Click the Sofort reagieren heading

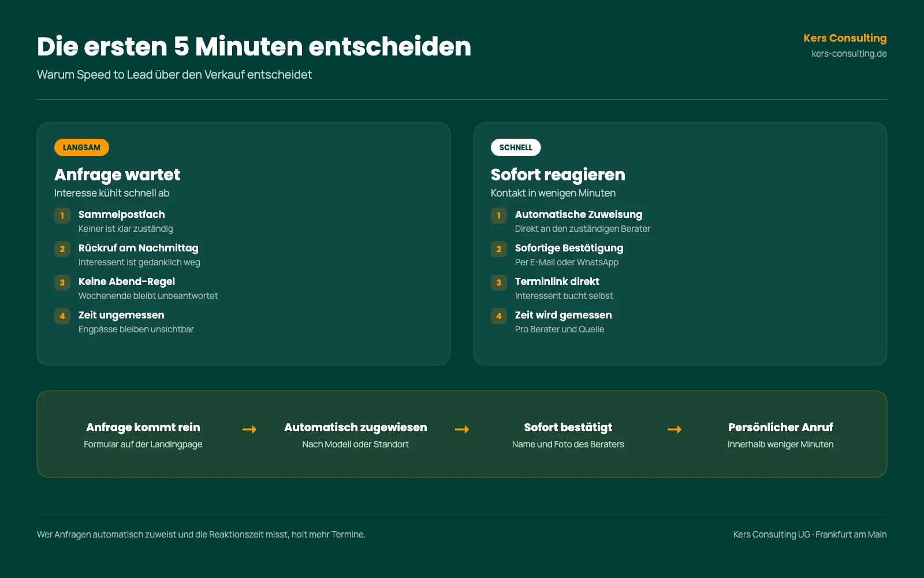click(558, 175)
